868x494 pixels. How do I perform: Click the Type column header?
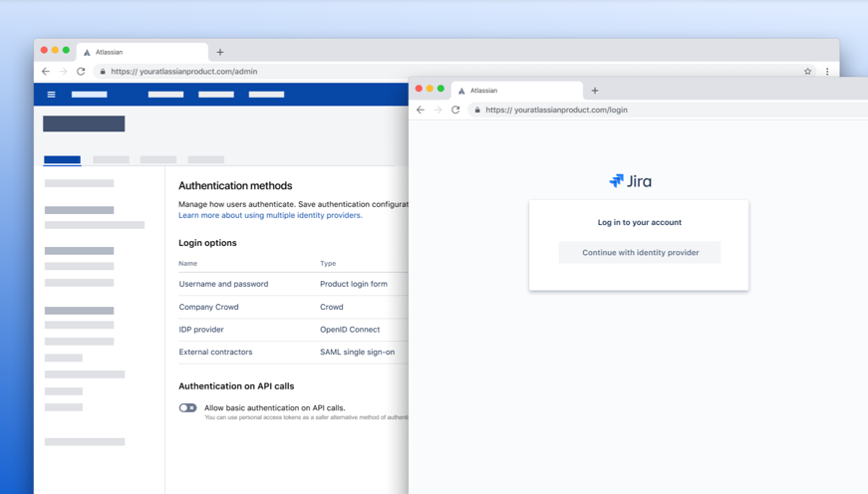coord(328,263)
